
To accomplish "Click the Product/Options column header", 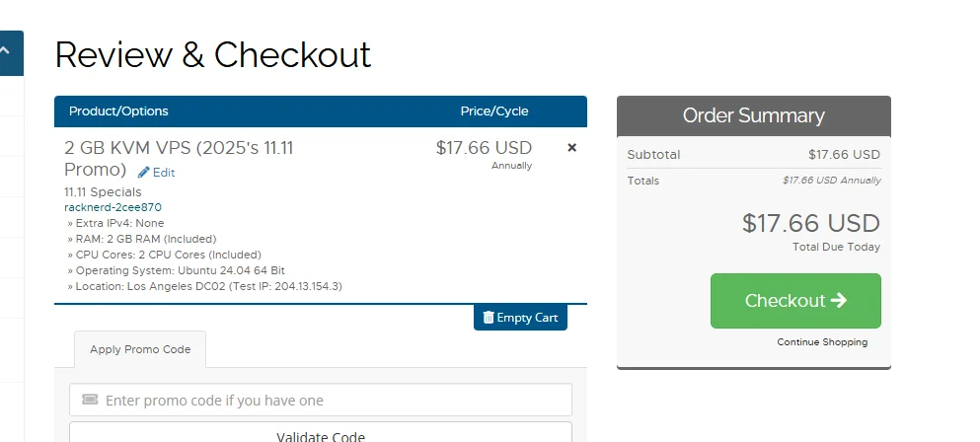I will [118, 111].
